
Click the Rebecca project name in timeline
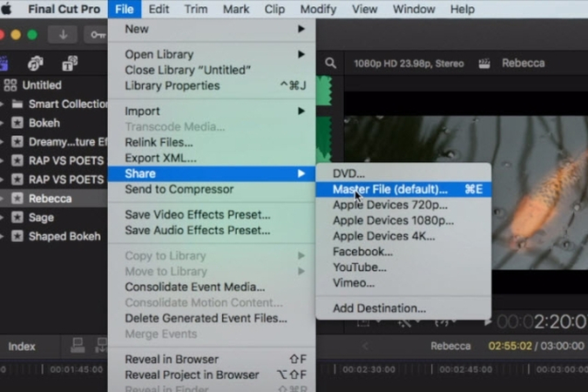pos(450,346)
